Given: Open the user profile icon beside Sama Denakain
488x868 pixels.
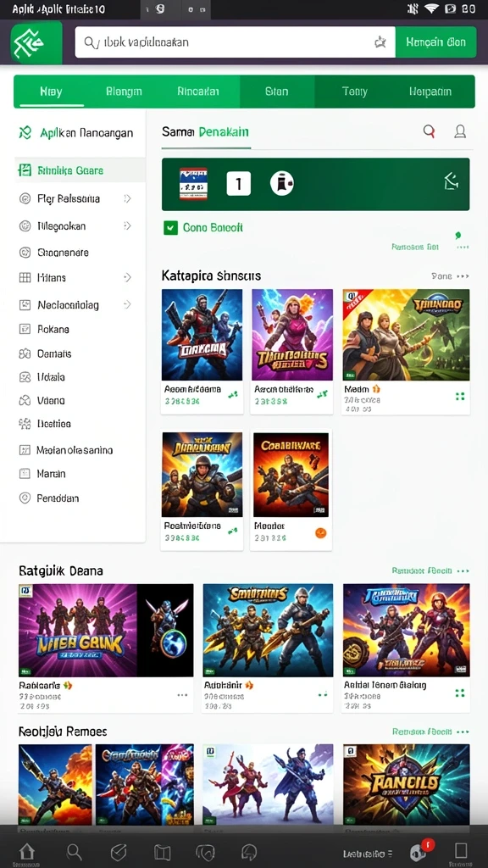Looking at the screenshot, I should click(460, 131).
